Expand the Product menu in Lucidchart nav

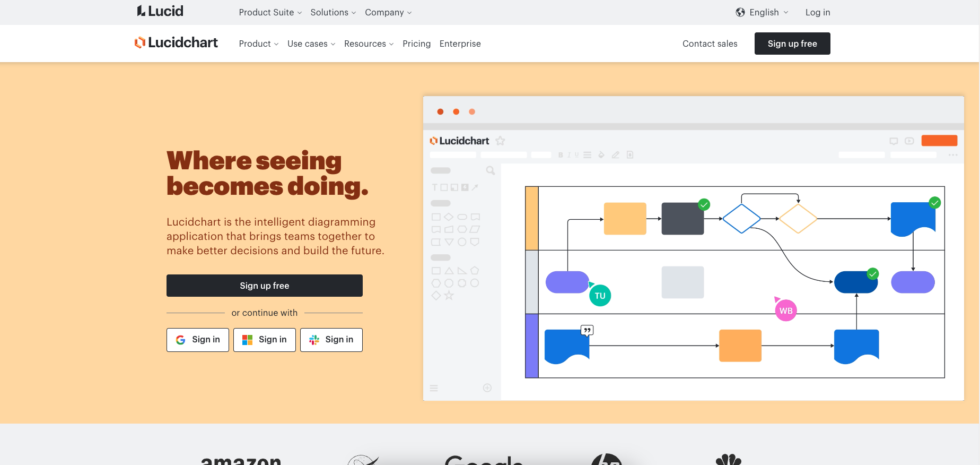pyautogui.click(x=259, y=44)
